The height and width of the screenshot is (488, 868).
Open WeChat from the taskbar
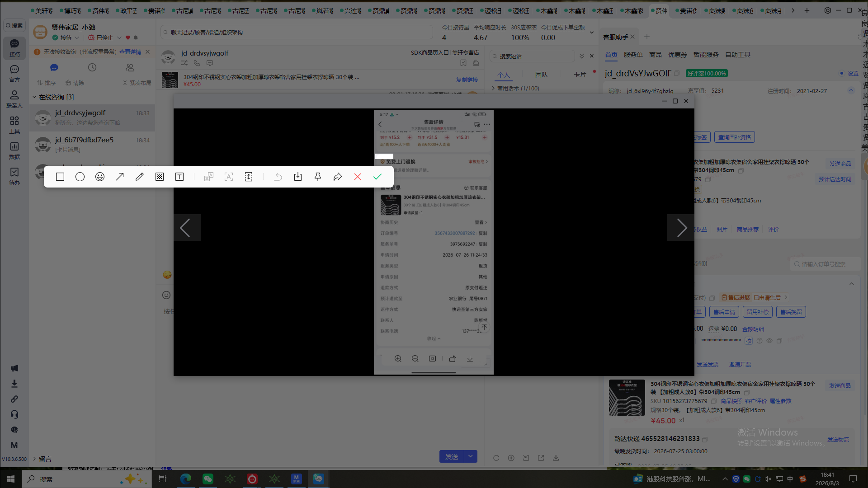208,479
